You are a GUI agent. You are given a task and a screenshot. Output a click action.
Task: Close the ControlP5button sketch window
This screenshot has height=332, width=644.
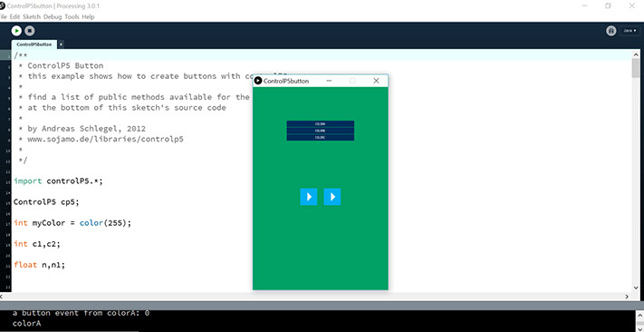click(376, 81)
